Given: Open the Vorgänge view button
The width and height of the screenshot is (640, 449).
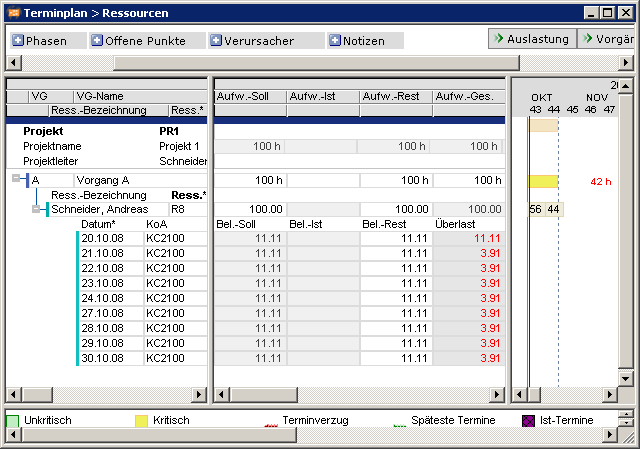Looking at the screenshot, I should click(606, 39).
